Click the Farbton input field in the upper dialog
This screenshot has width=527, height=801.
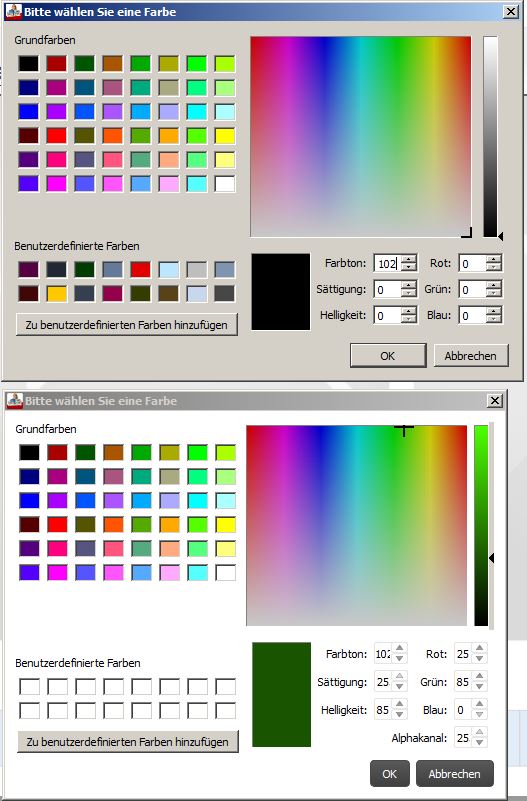coord(387,264)
